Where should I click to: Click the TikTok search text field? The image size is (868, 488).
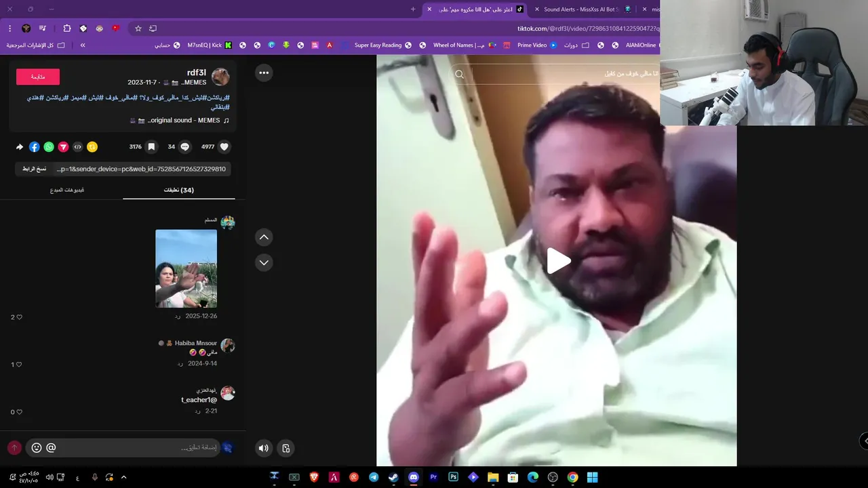(566, 73)
